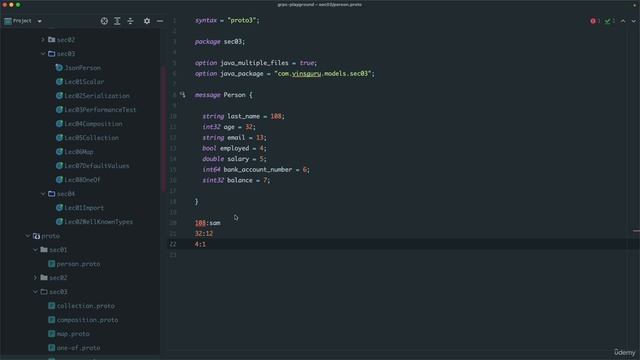Open Lec02Serialization class file
This screenshot has width=640, height=360.
point(97,96)
